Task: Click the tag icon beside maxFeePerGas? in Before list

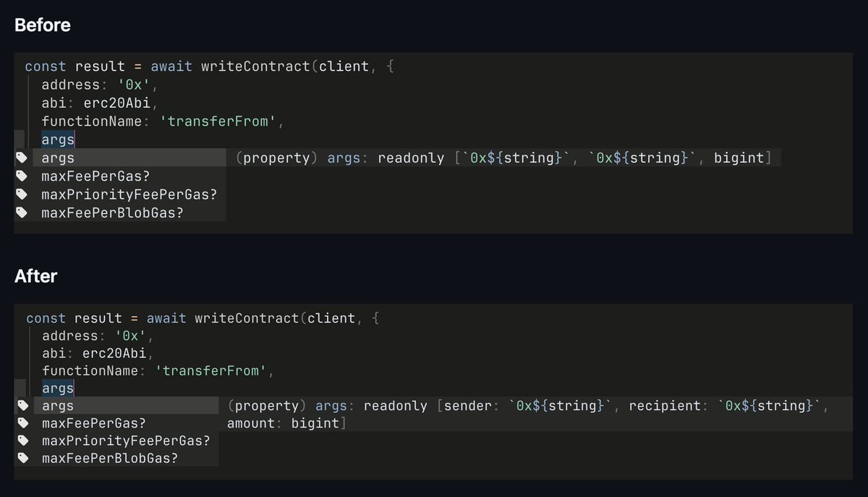Action: click(x=22, y=176)
